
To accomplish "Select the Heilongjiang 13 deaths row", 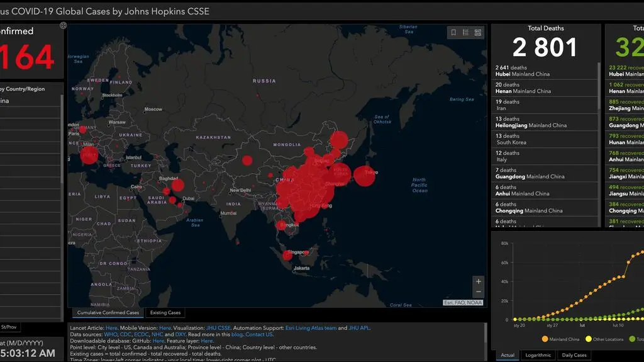I will [545, 122].
